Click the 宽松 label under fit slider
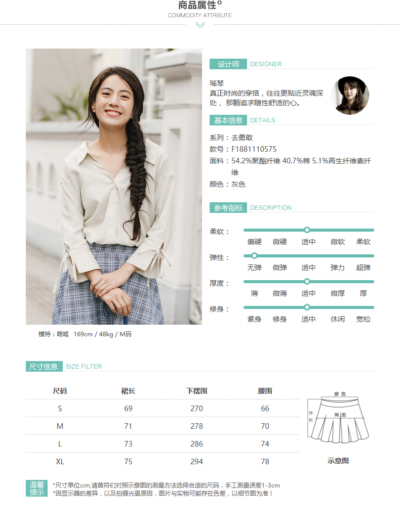400x532 pixels. coord(363,319)
